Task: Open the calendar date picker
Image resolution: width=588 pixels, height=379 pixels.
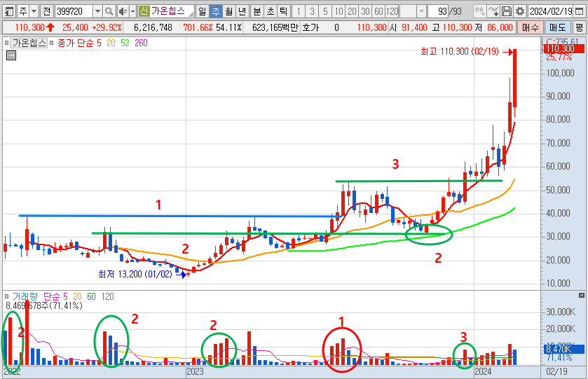Action: tap(579, 12)
